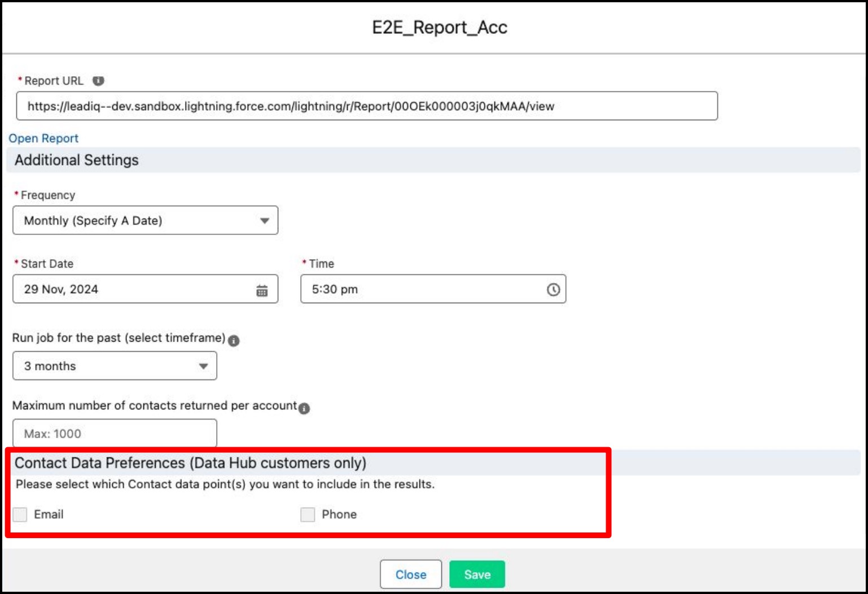Screen dimensions: 868x594
Task: Click info icon beside Maximum number of contacts
Action: 304,408
